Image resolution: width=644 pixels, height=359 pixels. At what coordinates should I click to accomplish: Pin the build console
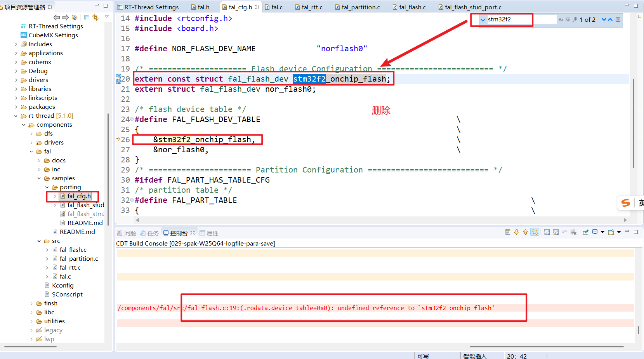pos(586,232)
